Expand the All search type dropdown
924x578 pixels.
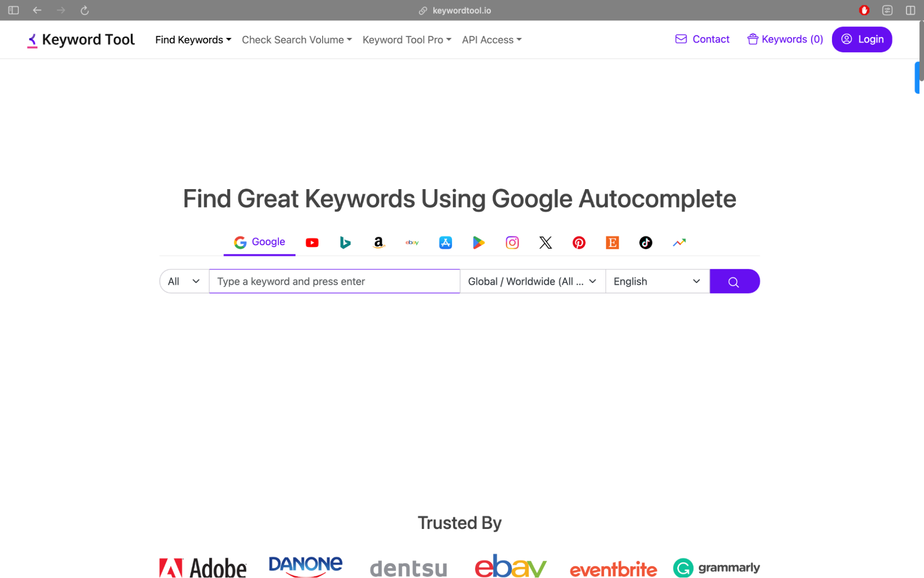tap(184, 281)
